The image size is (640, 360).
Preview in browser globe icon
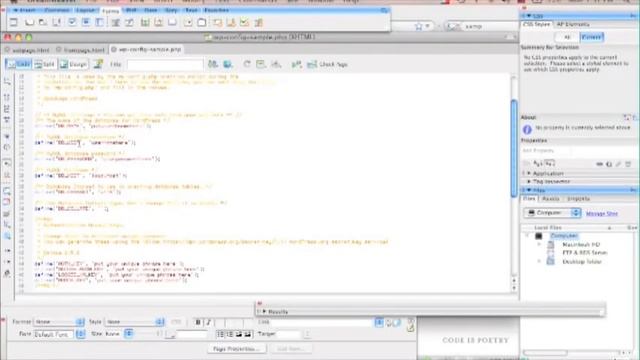click(x=228, y=64)
